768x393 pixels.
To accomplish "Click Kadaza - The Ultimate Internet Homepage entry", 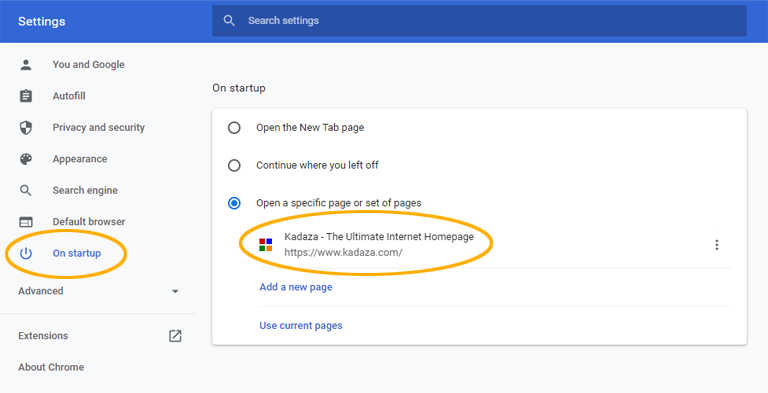I will click(379, 237).
